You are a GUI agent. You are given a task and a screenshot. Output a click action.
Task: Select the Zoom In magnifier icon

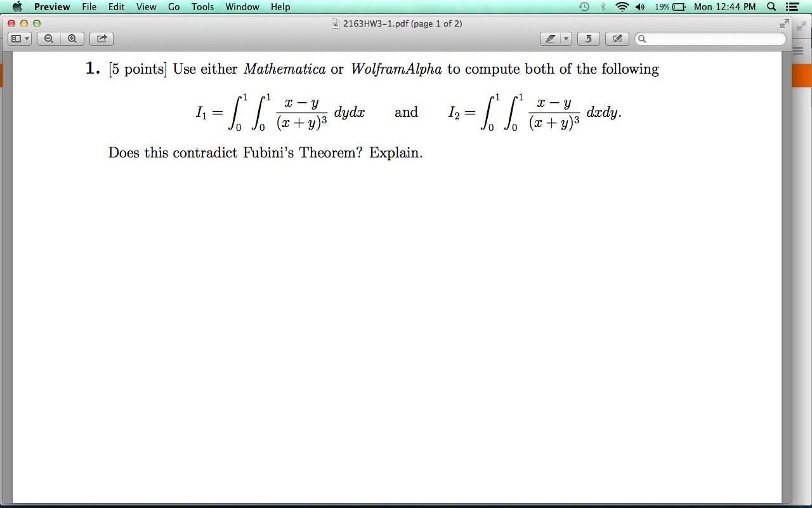pos(72,38)
